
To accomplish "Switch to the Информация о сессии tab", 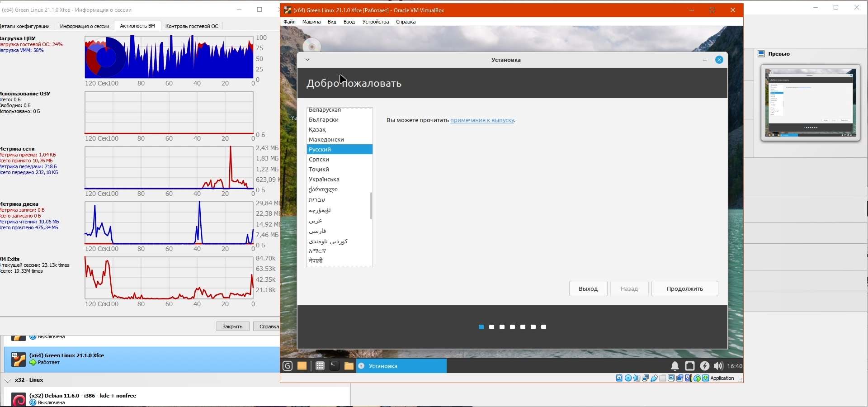I will pyautogui.click(x=85, y=26).
